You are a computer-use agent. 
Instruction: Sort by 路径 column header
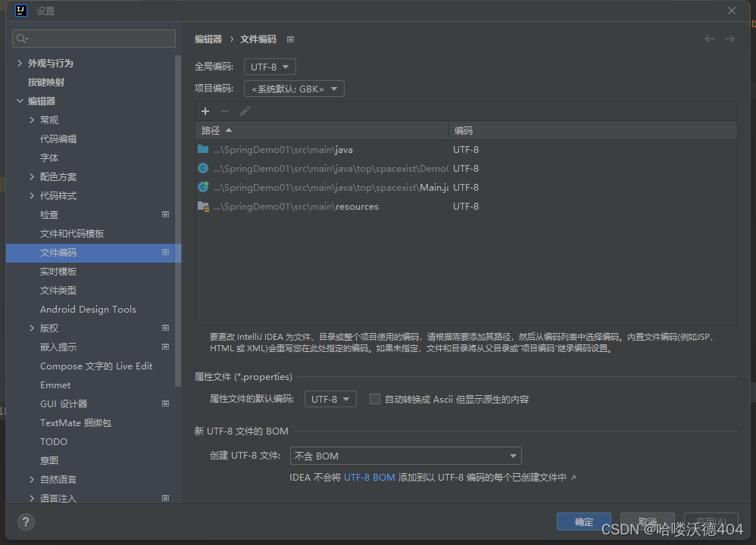coord(322,130)
